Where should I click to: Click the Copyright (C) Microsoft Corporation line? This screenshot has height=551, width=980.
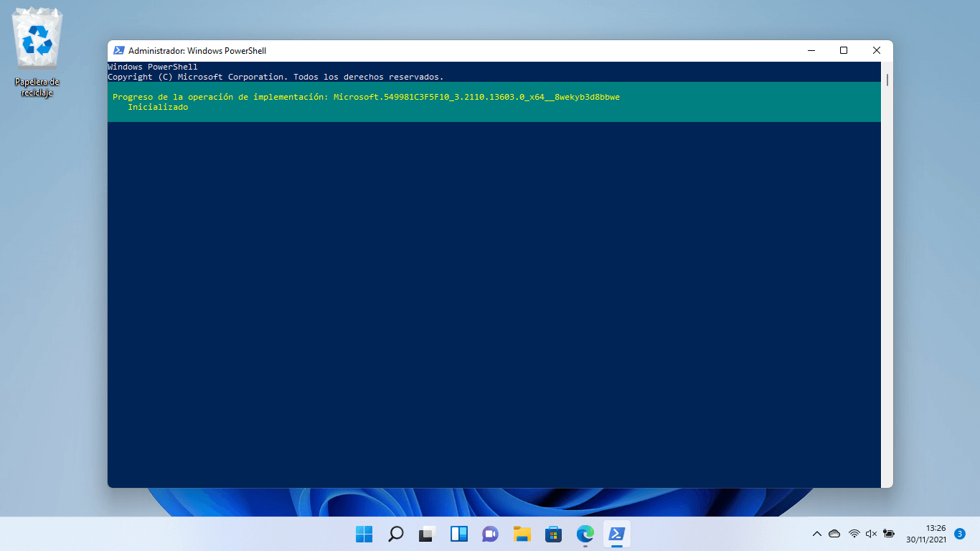coord(275,77)
